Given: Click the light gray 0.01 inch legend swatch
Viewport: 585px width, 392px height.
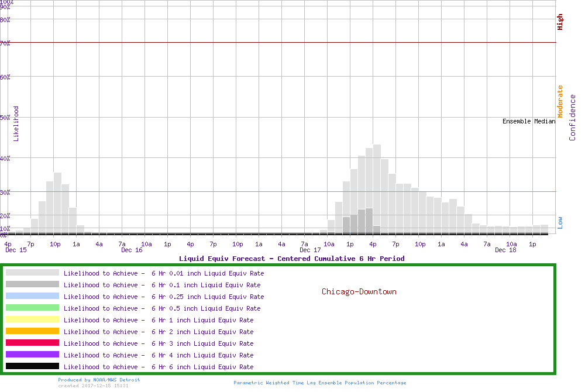Looking at the screenshot, I should [x=32, y=273].
